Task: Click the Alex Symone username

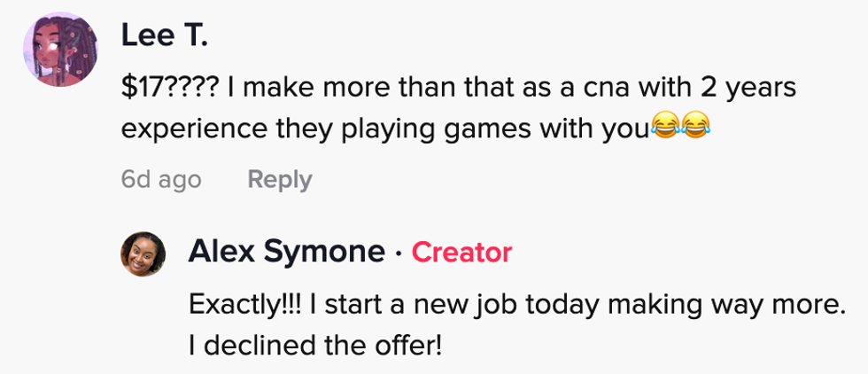Action: [x=285, y=253]
